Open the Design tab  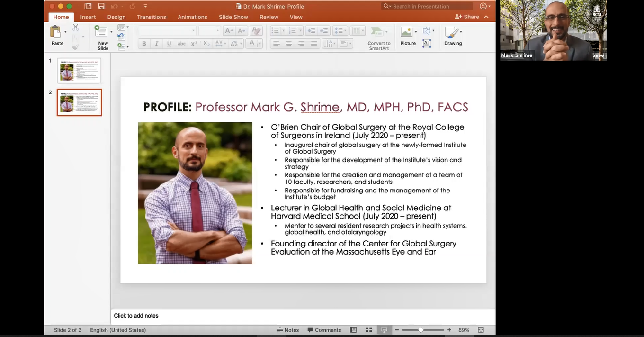(116, 17)
